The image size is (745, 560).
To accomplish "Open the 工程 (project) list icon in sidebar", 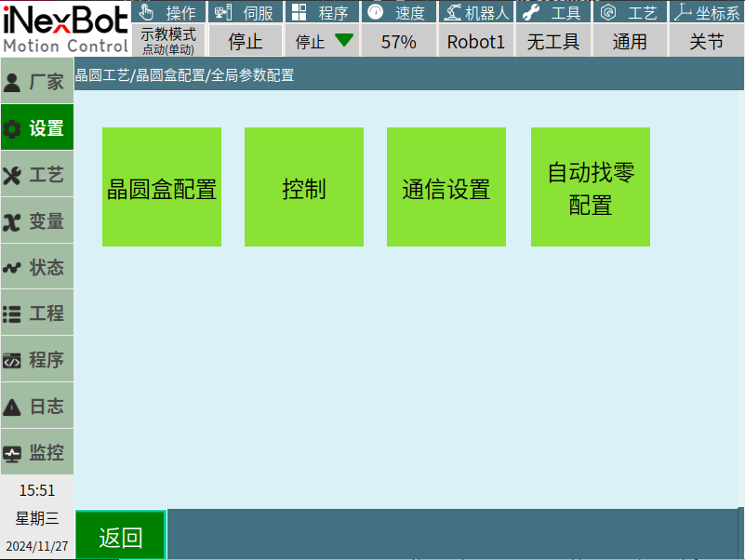I will [13, 314].
